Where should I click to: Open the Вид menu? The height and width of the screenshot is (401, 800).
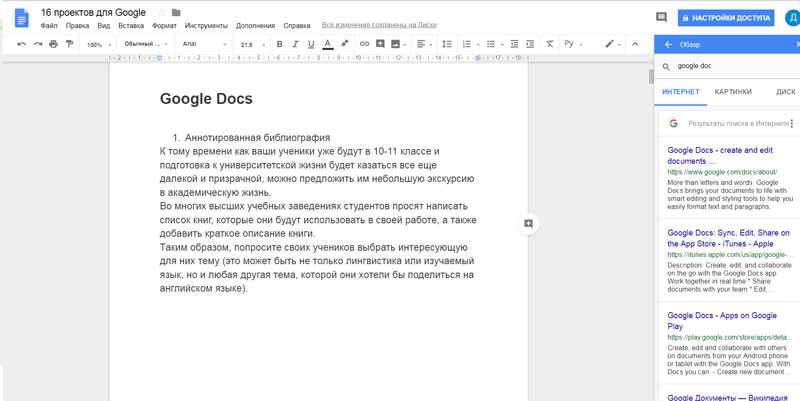click(104, 26)
